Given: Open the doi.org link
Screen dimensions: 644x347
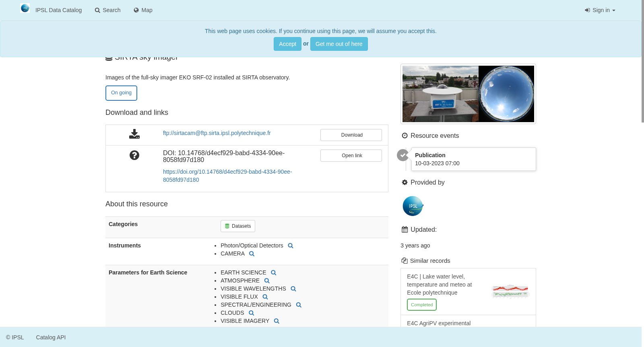Looking at the screenshot, I should coord(227,176).
